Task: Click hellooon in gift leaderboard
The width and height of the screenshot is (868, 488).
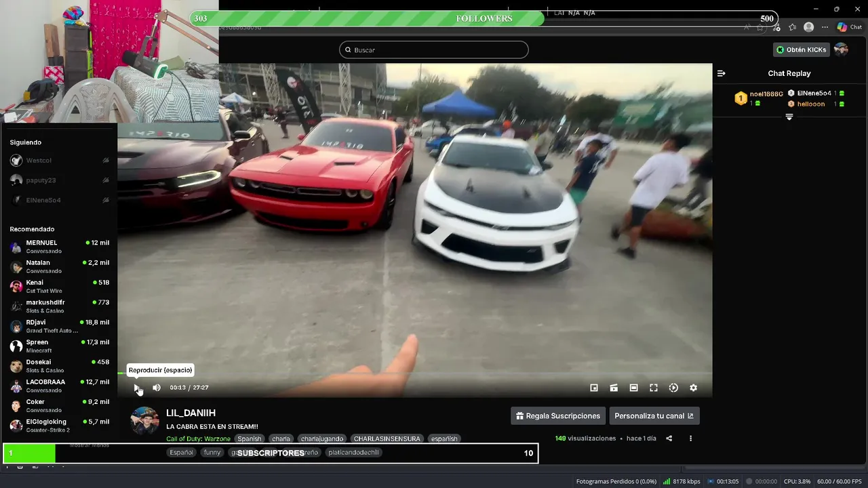Action: tap(811, 104)
